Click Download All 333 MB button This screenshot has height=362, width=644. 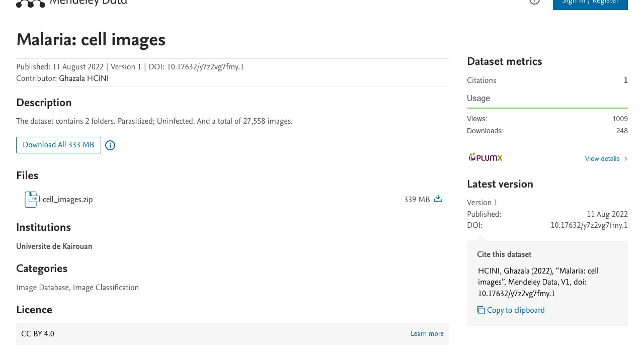click(x=58, y=145)
